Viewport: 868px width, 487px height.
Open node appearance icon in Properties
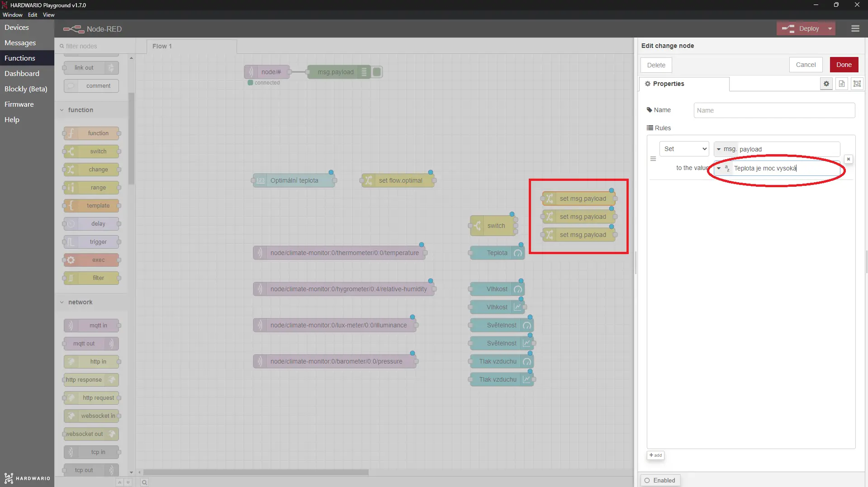(x=857, y=84)
